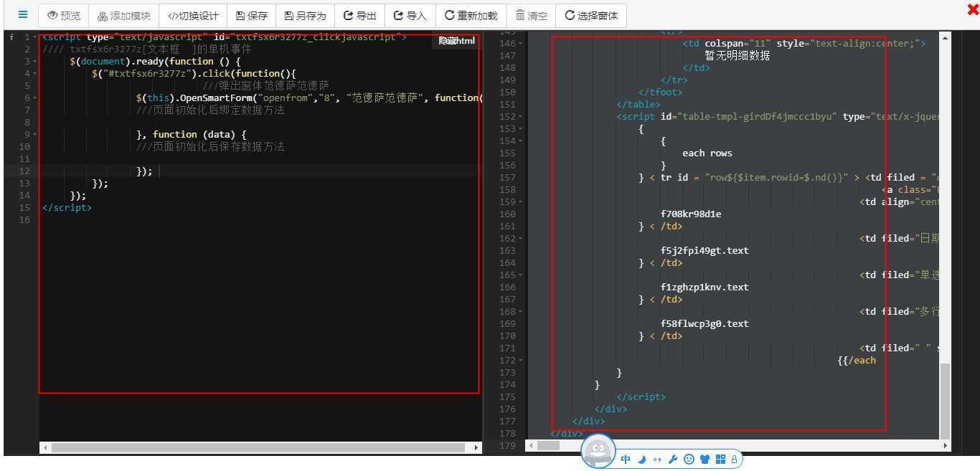Image resolution: width=980 pixels, height=471 pixels.
Task: Reload with 重新加载 button
Action: (x=471, y=15)
